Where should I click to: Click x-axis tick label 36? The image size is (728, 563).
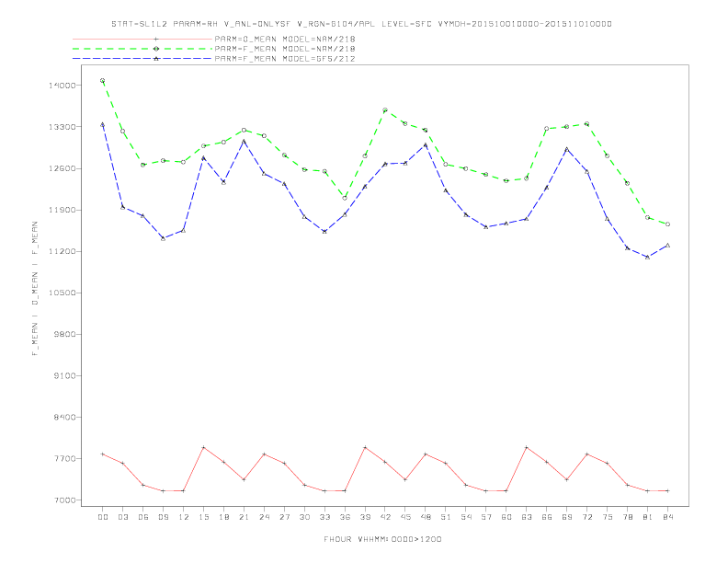click(x=345, y=517)
